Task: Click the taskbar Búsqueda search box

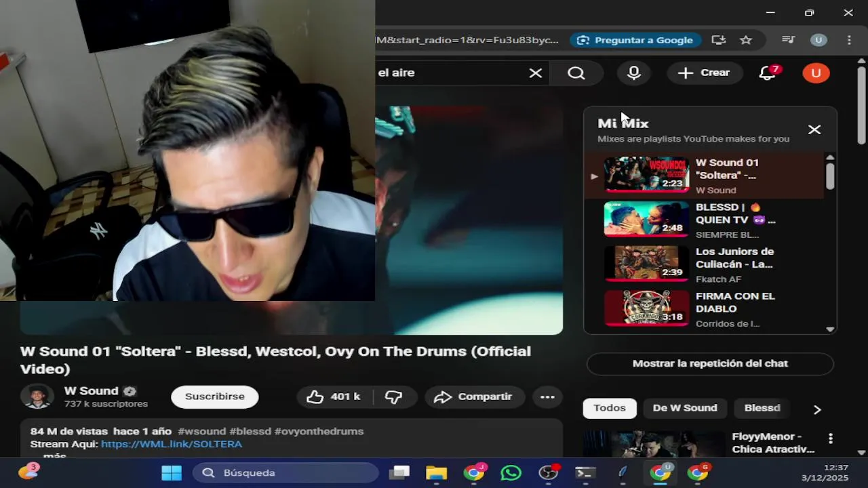Action: [x=285, y=472]
